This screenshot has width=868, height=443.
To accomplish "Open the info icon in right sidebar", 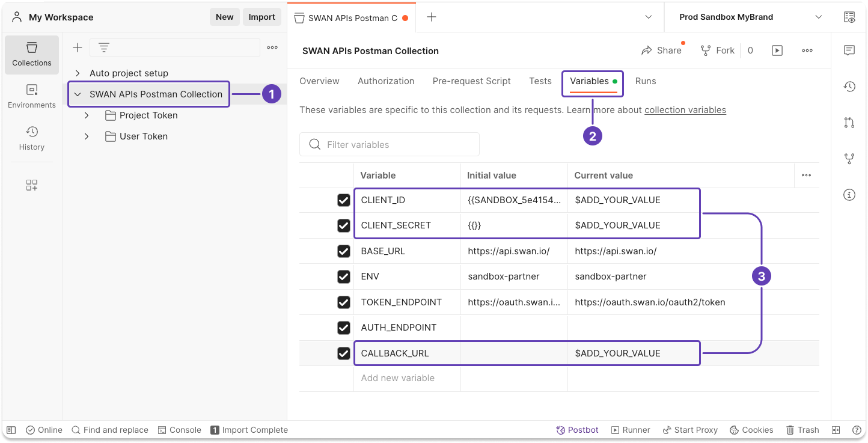I will point(849,195).
